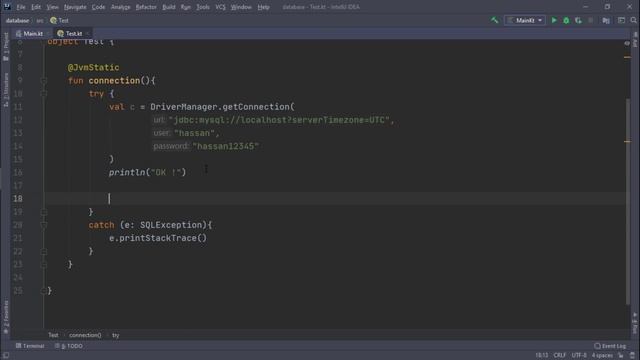
Task: Toggle tool window bars icon in bottom-left corner
Action: pyautogui.click(x=6, y=356)
